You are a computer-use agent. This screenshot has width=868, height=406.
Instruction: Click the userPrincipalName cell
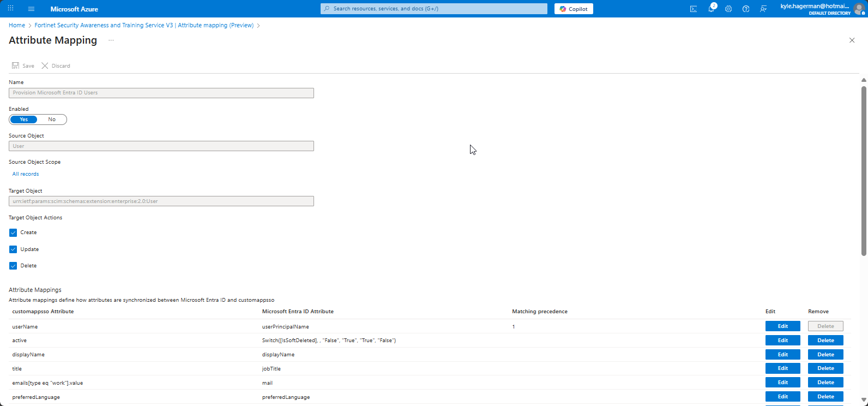285,327
